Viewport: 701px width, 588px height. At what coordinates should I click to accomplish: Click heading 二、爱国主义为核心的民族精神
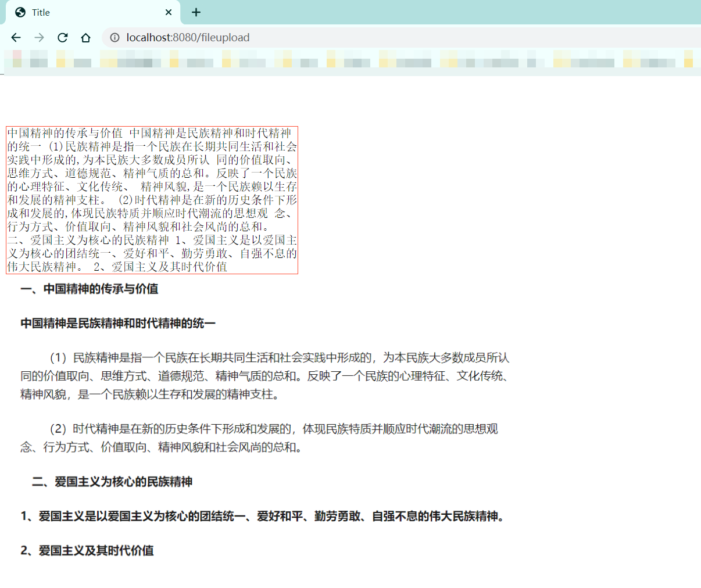pyautogui.click(x=112, y=482)
